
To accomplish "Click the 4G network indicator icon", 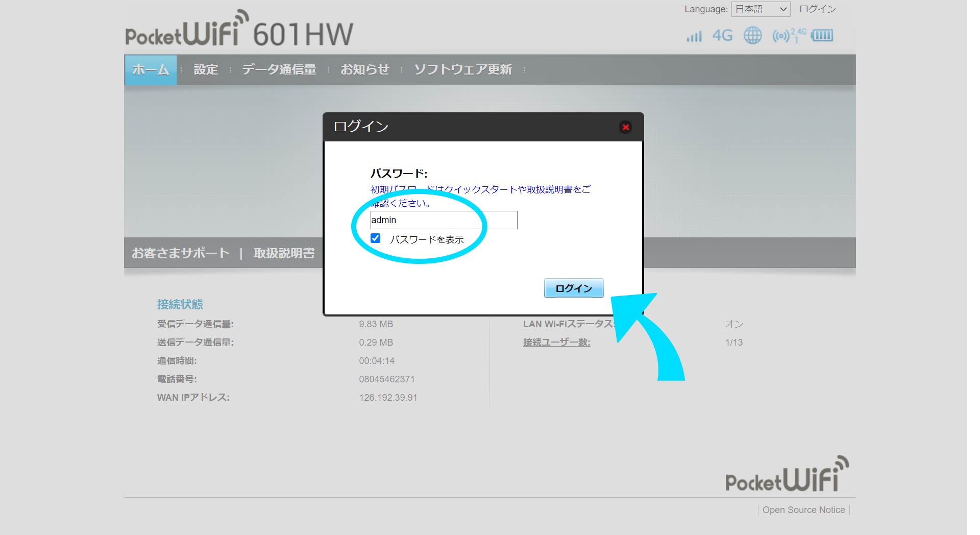I will pos(722,36).
